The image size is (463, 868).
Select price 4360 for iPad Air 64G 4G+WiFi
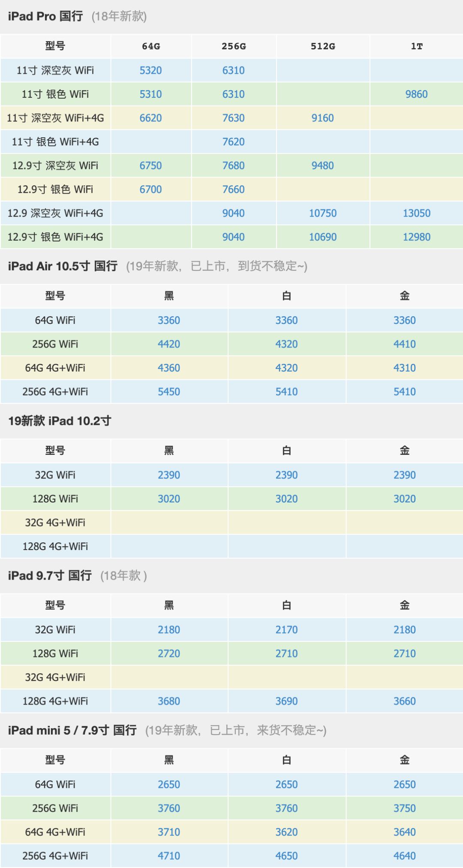coord(169,368)
